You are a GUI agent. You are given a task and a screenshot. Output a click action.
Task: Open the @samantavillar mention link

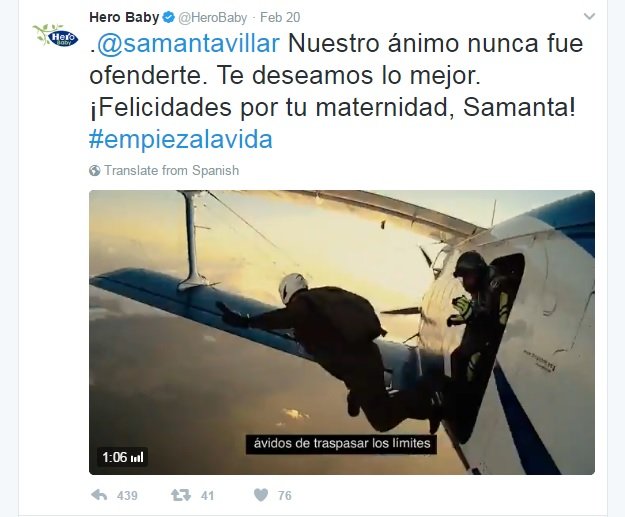(x=188, y=44)
